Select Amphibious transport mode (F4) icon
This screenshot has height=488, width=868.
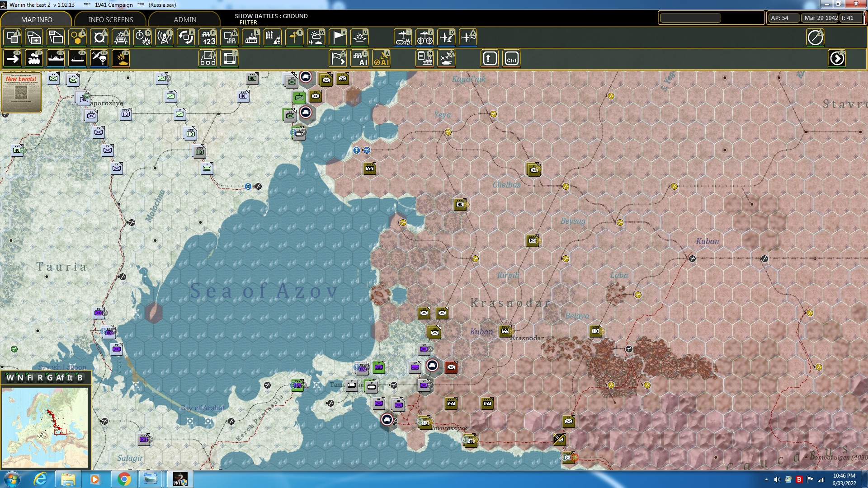coord(77,58)
